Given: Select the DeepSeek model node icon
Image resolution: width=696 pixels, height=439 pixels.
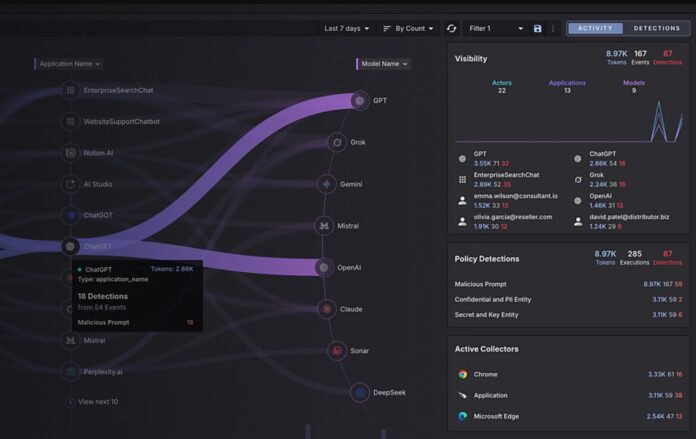Looking at the screenshot, I should click(360, 392).
